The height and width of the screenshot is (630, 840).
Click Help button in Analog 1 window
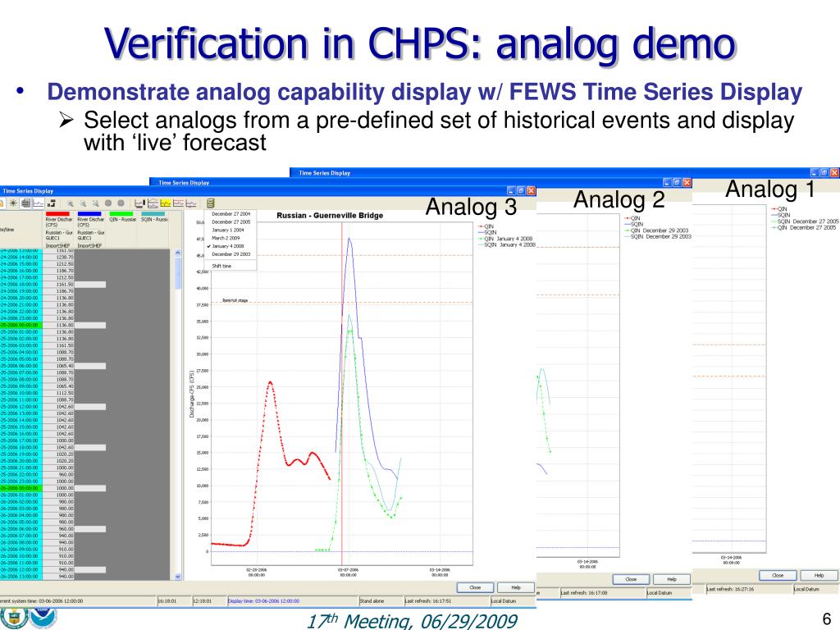click(819, 575)
